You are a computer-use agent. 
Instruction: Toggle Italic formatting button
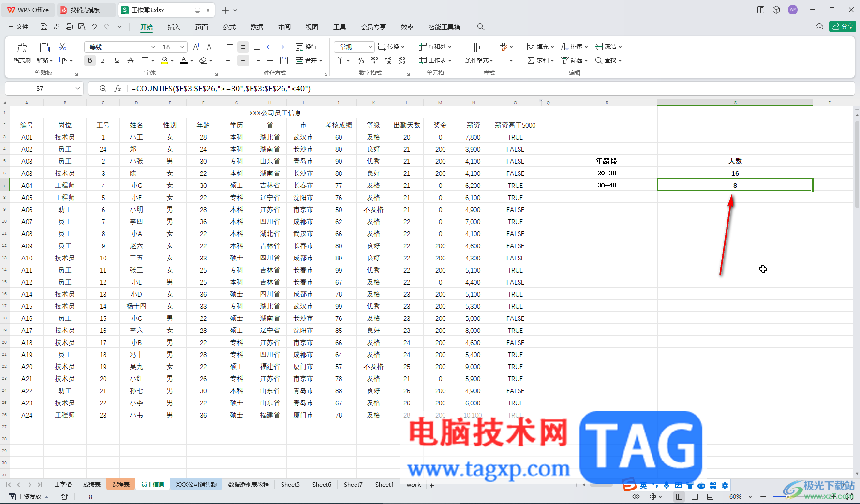coord(103,60)
